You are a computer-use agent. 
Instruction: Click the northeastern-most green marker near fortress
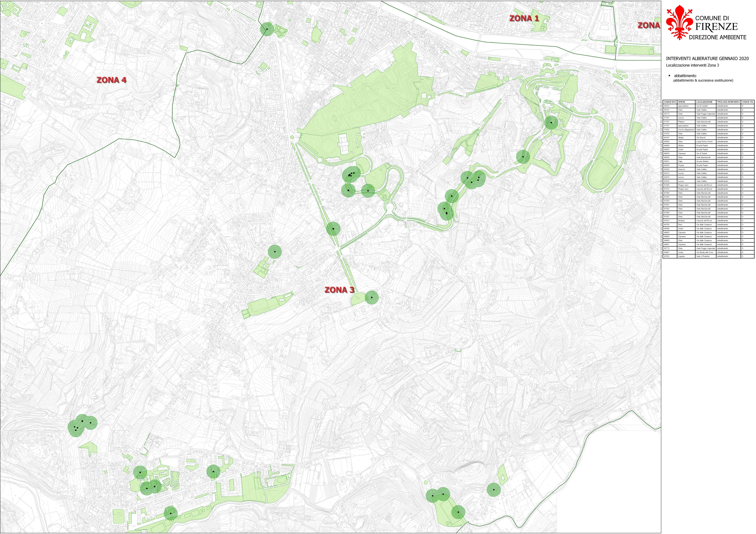pos(551,122)
